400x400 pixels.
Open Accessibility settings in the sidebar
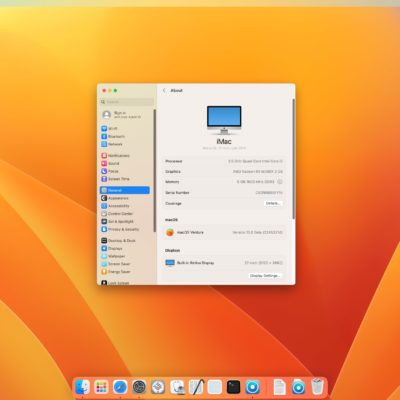pyautogui.click(x=125, y=206)
